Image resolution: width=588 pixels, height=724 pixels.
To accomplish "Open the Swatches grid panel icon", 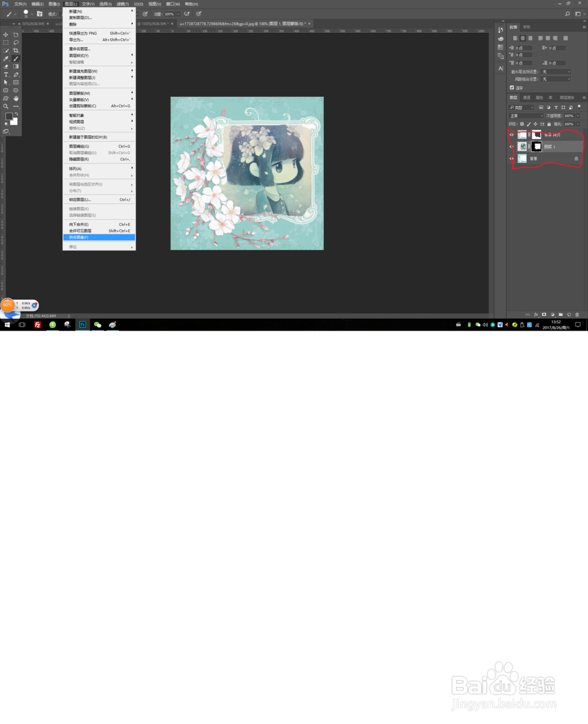I will [x=500, y=47].
